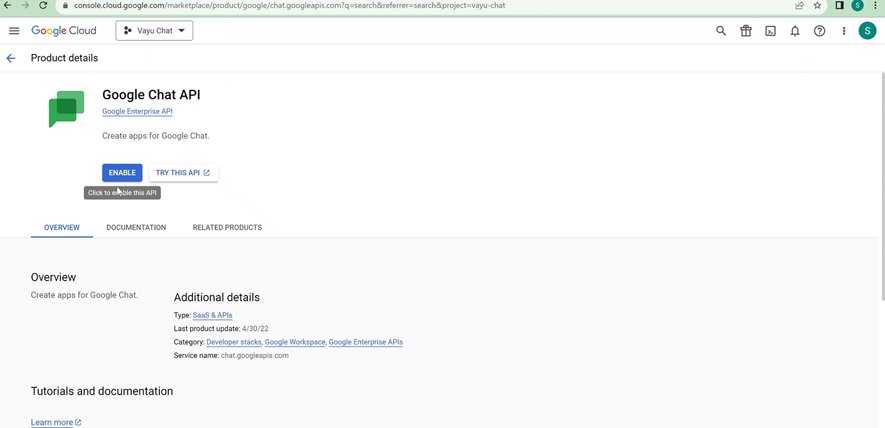Screen dimensions: 885x428
Task: Open the browser side panel icon
Action: click(839, 5)
